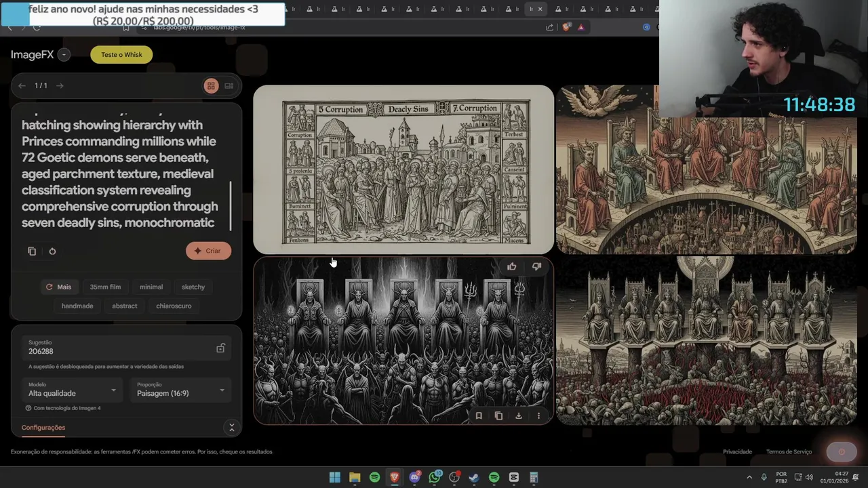Screen dimensions: 868x488
Task: Open the Deadly Sins woodcut image
Action: [403, 169]
